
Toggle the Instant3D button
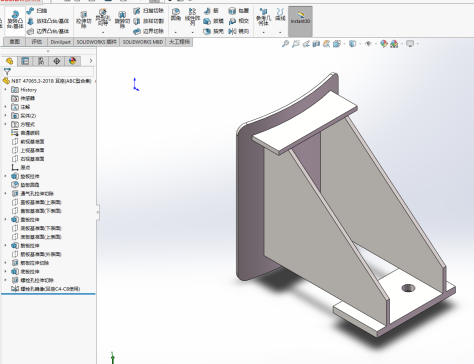300,21
